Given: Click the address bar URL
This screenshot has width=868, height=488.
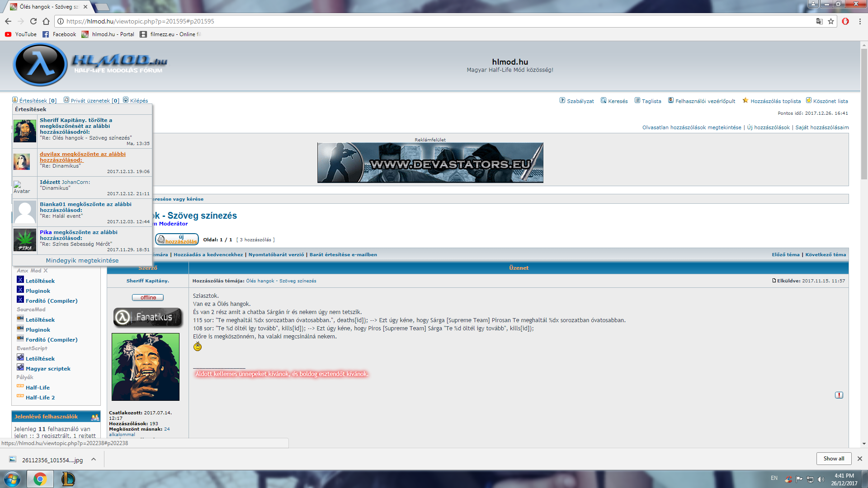Looking at the screenshot, I should [x=140, y=21].
